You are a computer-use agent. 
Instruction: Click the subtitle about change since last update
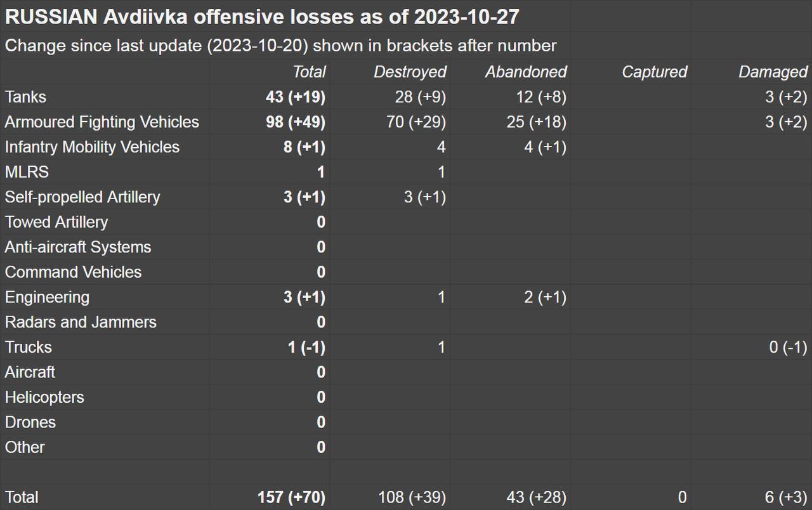(x=280, y=46)
